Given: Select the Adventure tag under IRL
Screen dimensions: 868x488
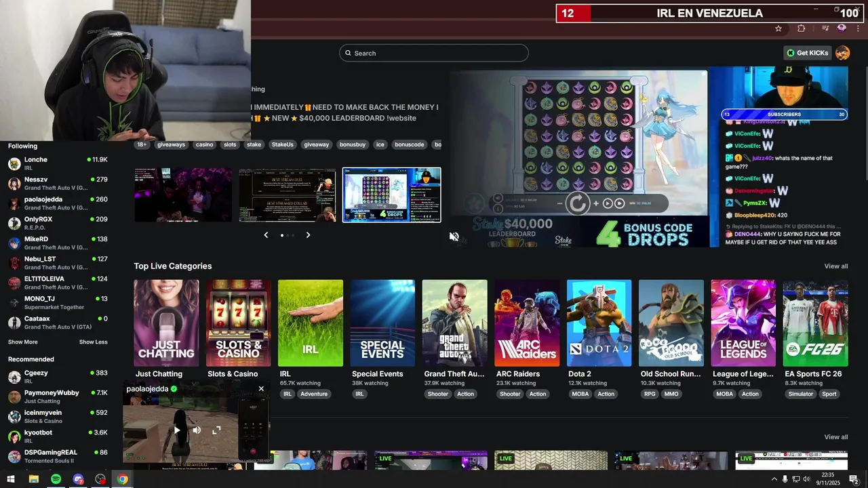Looking at the screenshot, I should 314,394.
